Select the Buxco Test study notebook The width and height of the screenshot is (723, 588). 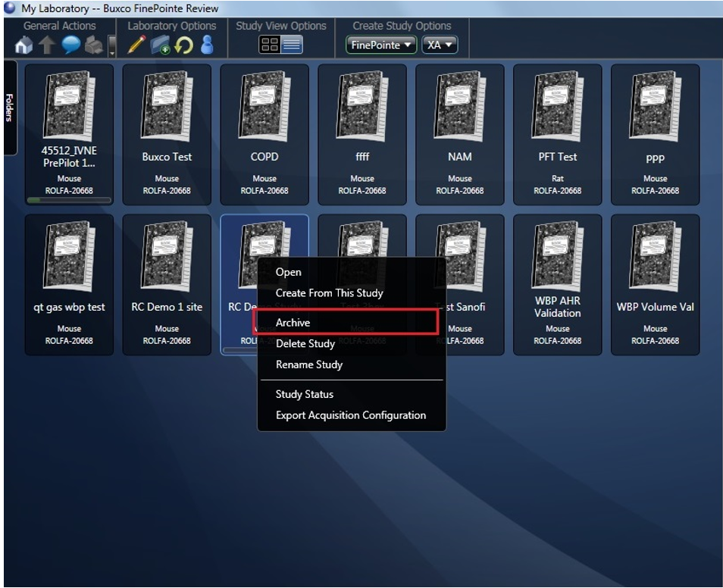tap(167, 134)
